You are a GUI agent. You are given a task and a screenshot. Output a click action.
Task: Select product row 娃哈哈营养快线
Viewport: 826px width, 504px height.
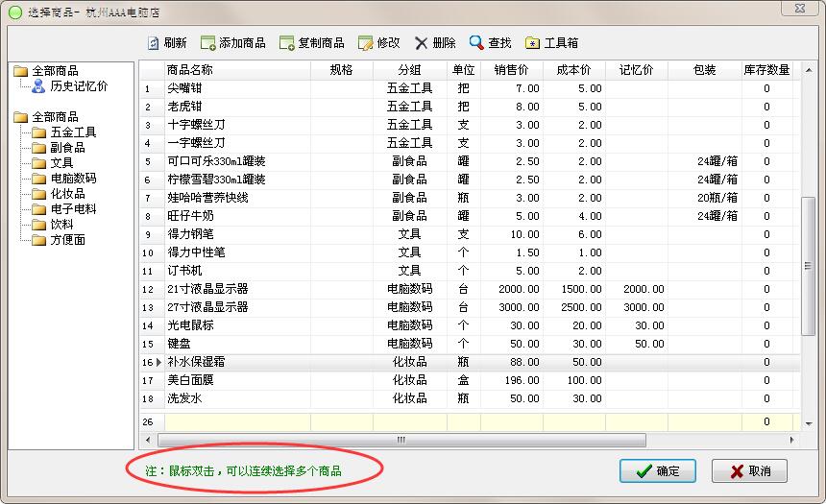[x=470, y=198]
